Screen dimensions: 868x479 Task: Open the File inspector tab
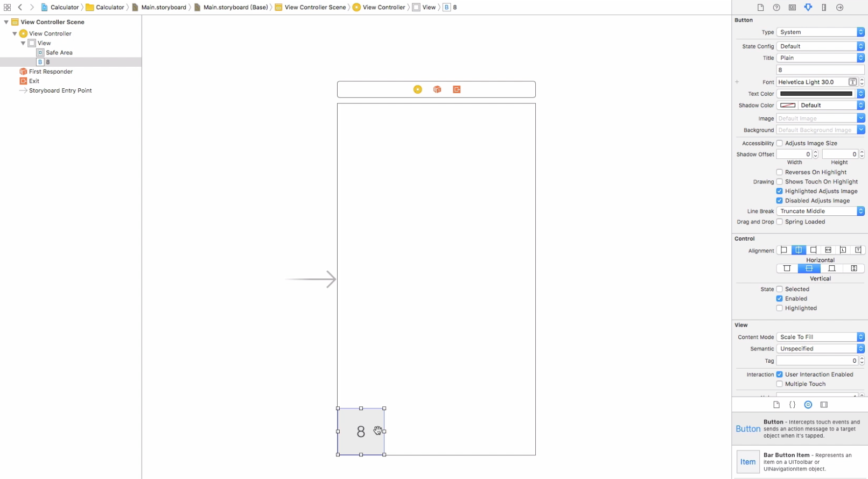[x=760, y=8]
